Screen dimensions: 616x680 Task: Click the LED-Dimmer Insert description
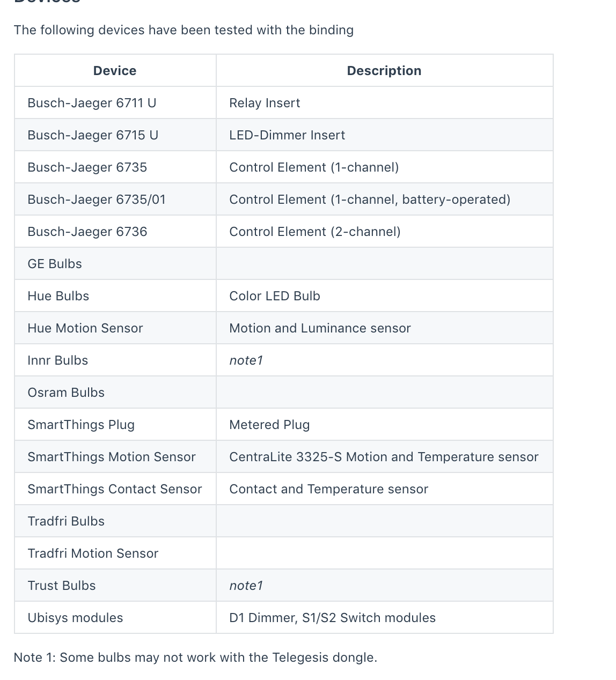coord(287,135)
